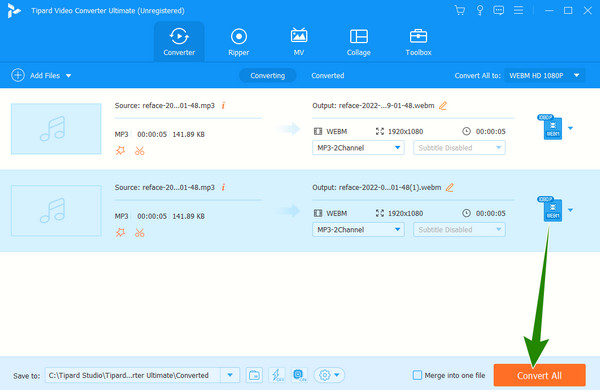
Task: Click the register key icon
Action: [479, 10]
